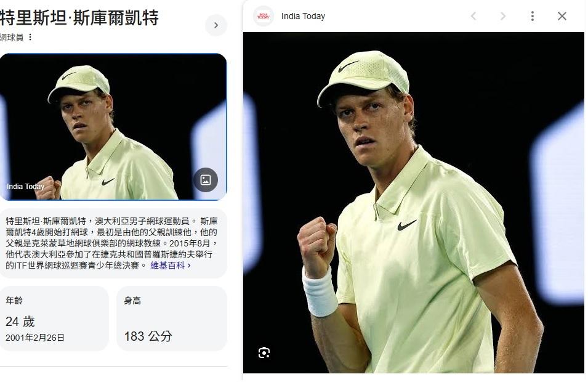Open the three-dot menu beside 網球員
This screenshot has width=588, height=382.
[30, 37]
